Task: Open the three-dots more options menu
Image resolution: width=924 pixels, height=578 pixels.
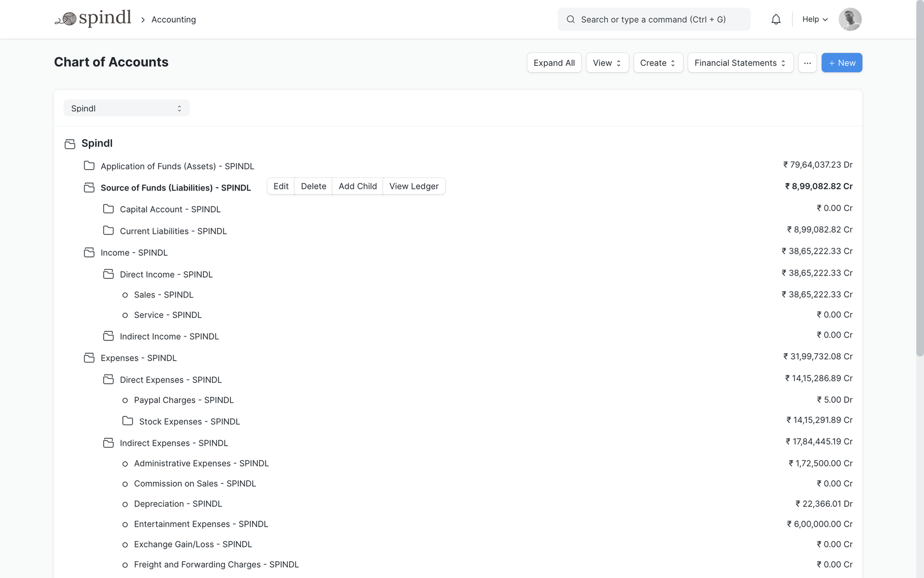Action: tap(807, 63)
